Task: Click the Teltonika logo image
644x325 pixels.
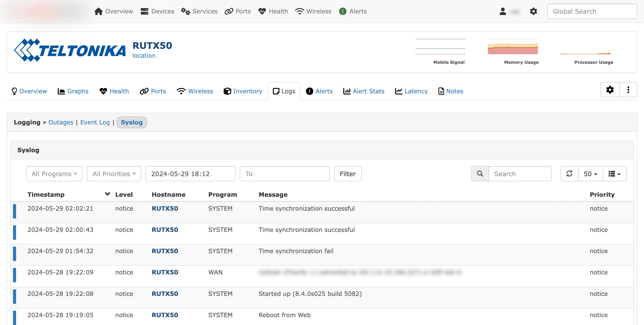Action: pos(70,50)
